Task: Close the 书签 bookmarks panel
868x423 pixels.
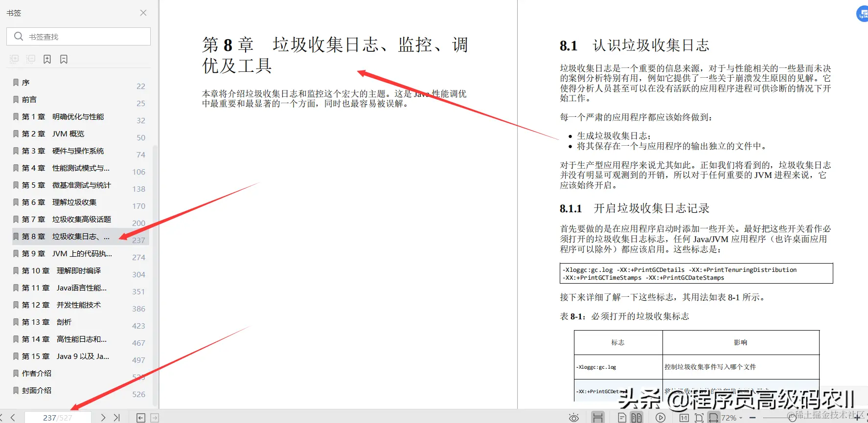Action: pyautogui.click(x=143, y=13)
